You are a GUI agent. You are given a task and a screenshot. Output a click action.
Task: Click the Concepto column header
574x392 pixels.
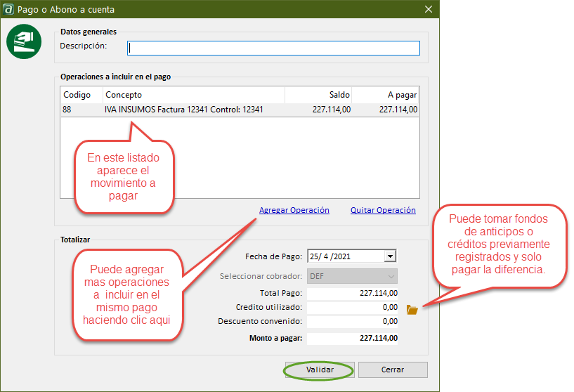click(193, 95)
